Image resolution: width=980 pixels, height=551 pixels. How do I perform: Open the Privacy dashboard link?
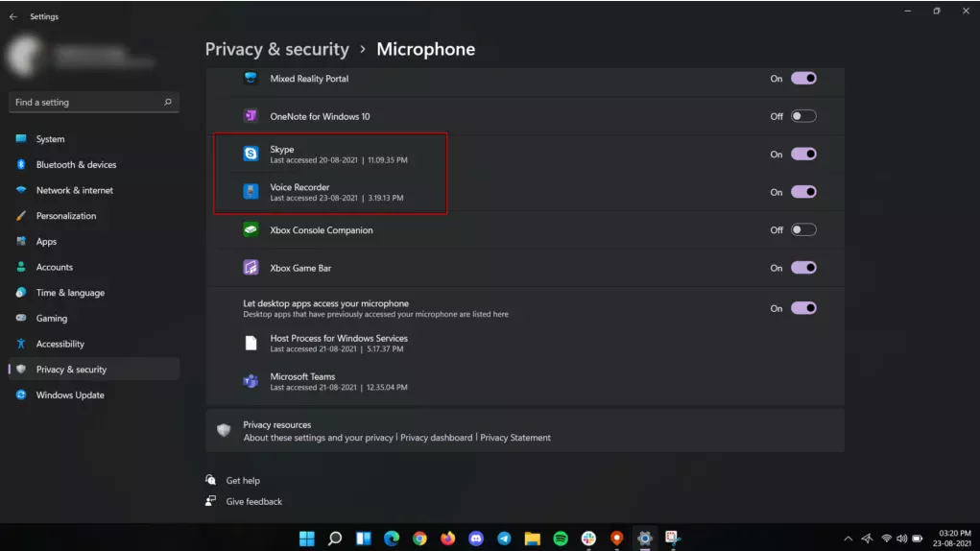click(436, 438)
